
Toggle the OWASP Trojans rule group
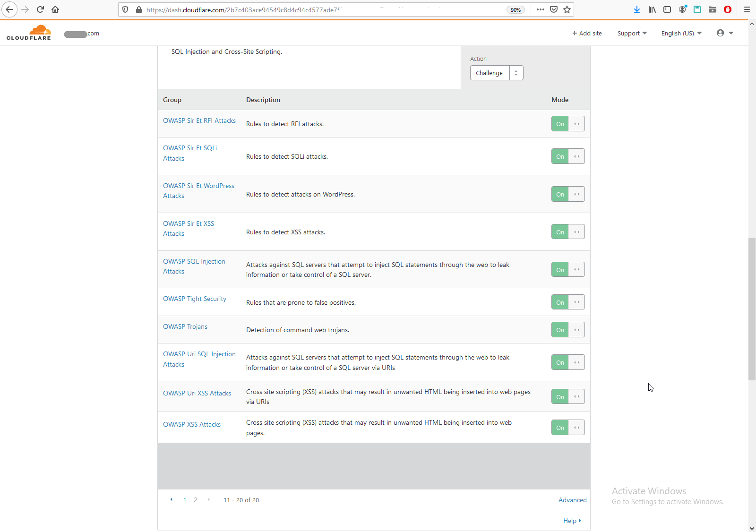(x=567, y=330)
